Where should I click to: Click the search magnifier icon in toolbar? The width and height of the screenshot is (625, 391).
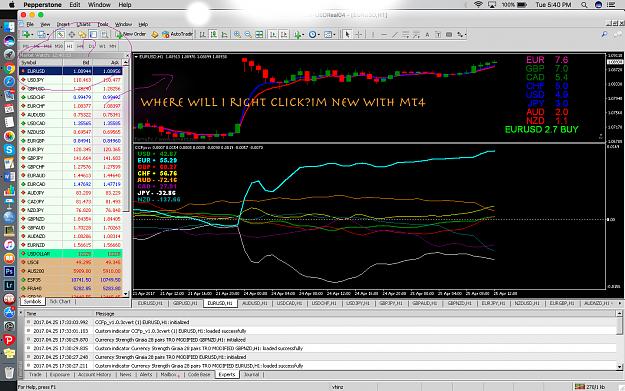tap(605, 35)
